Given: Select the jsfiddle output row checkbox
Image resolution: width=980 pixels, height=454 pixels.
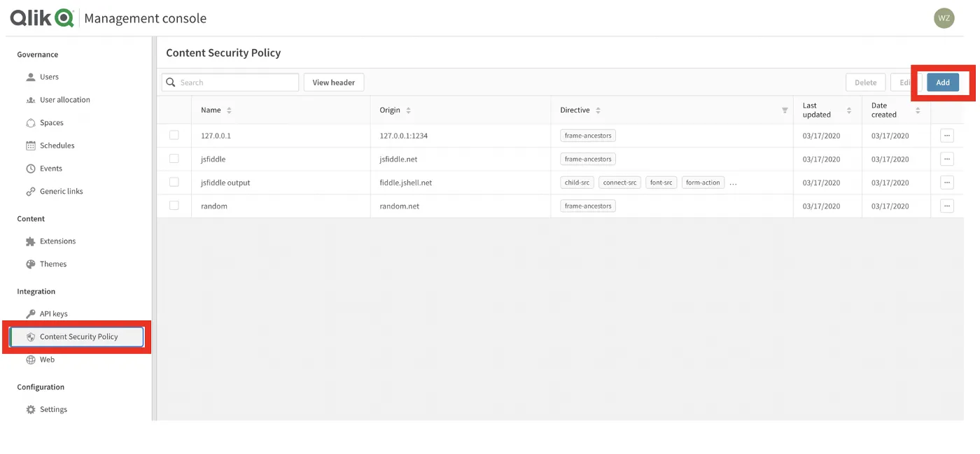Looking at the screenshot, I should pos(174,182).
